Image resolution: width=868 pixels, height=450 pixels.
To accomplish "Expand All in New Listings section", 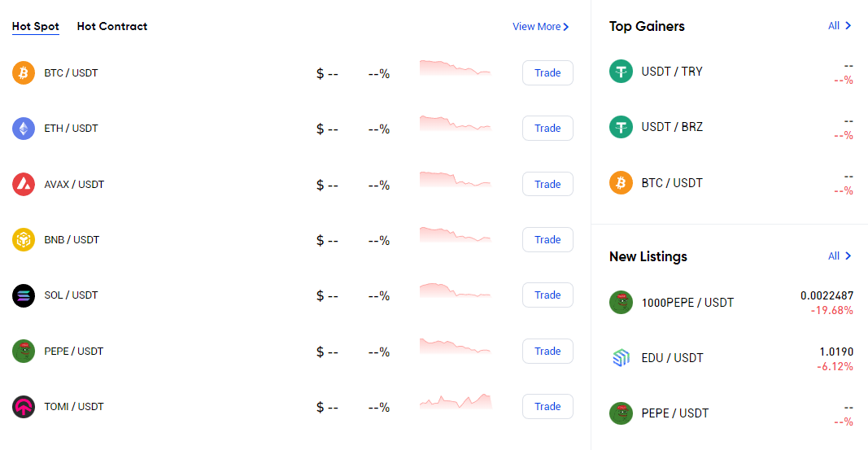I will click(x=840, y=256).
